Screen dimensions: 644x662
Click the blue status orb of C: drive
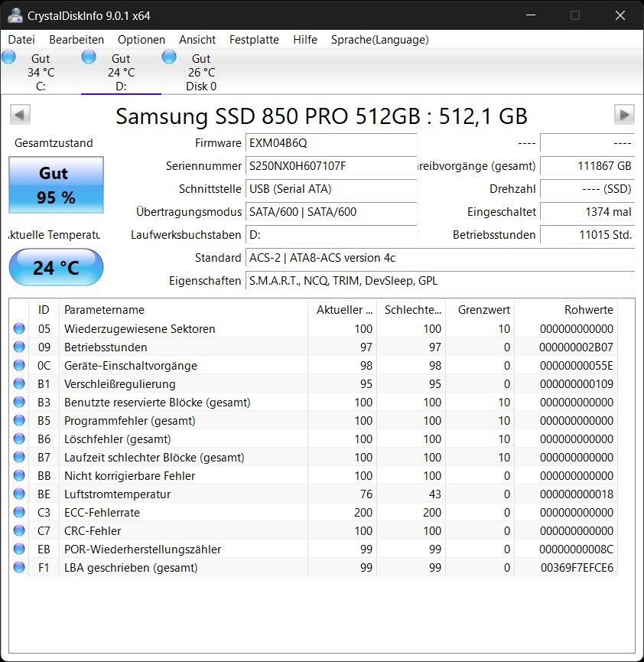click(8, 57)
